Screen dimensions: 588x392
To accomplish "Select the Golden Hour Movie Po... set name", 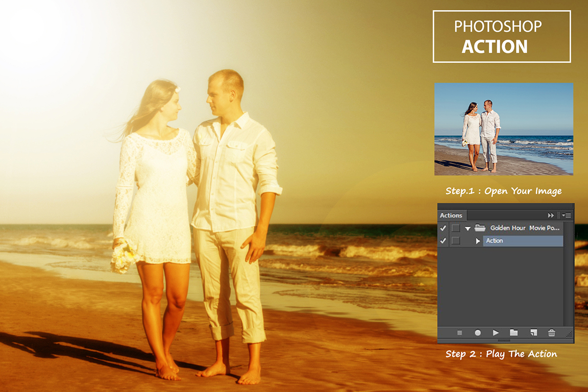I will coord(524,228).
